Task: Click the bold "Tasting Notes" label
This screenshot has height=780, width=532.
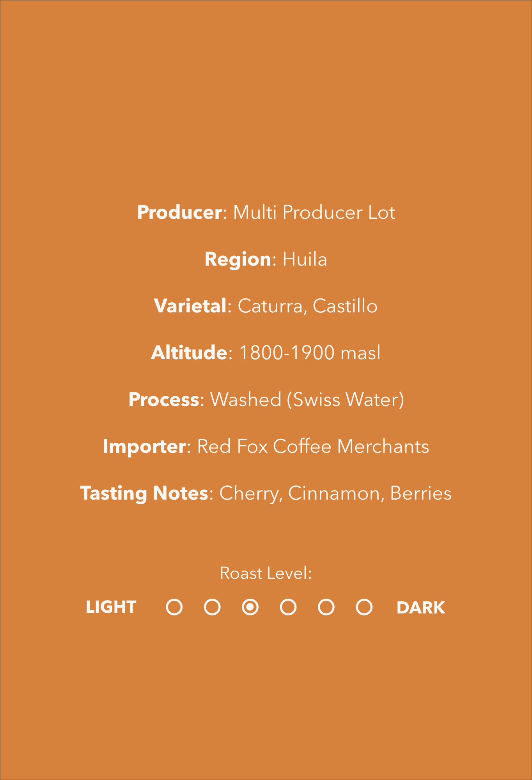Action: click(x=144, y=493)
